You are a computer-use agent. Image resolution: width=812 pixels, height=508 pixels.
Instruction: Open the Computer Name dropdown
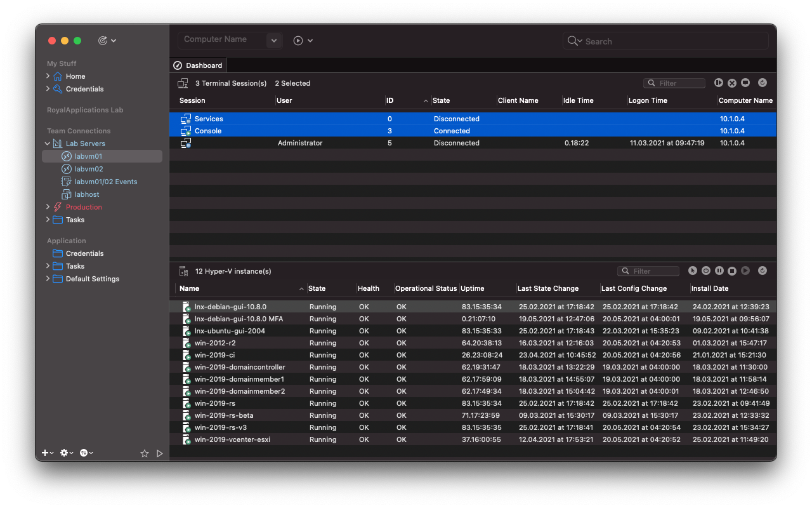click(273, 40)
